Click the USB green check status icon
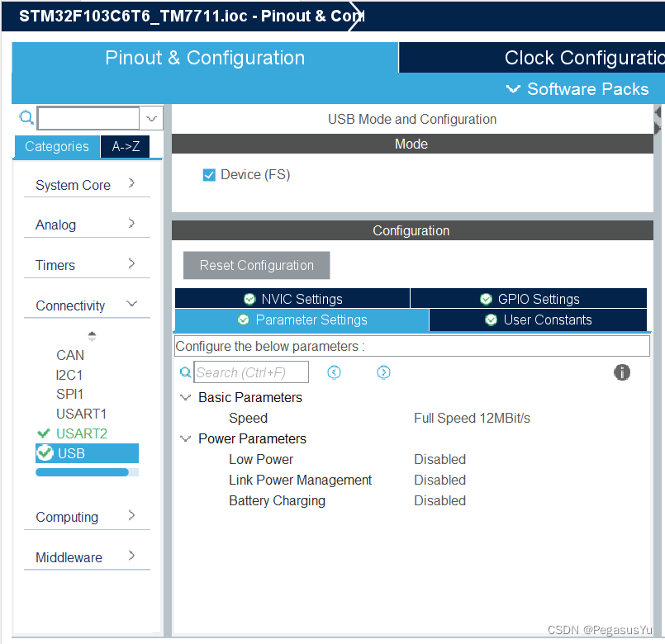 [45, 452]
